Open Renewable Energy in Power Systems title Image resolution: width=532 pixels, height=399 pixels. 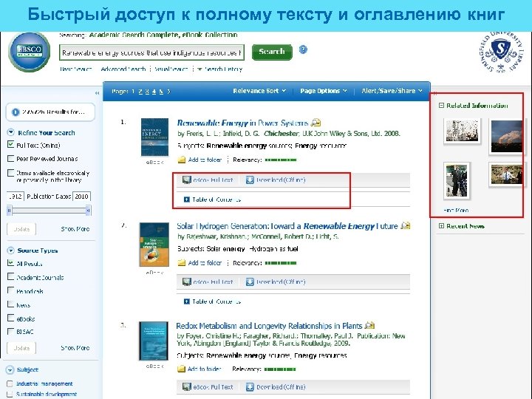pyautogui.click(x=242, y=123)
